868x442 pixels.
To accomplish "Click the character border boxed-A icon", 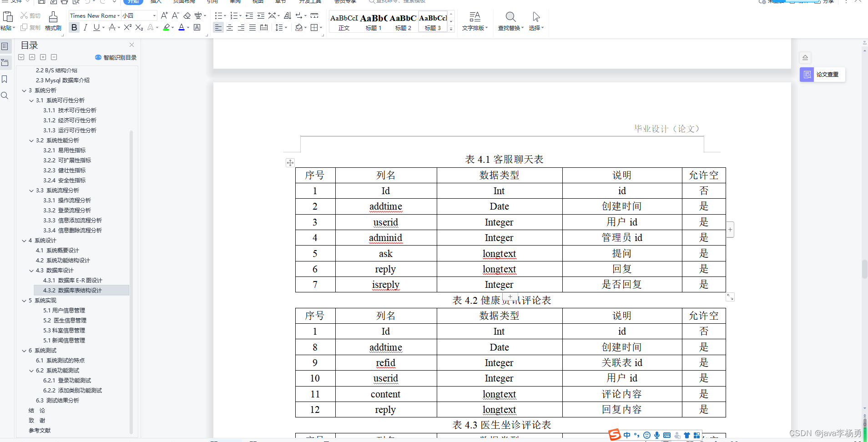I will 197,28.
